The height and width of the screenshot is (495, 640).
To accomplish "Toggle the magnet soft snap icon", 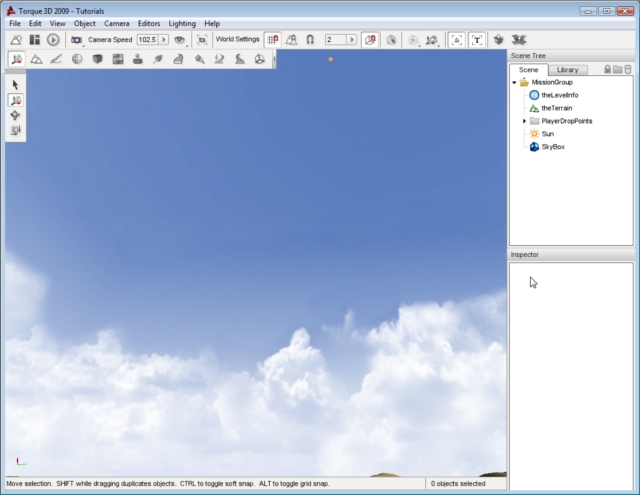I will (x=310, y=39).
